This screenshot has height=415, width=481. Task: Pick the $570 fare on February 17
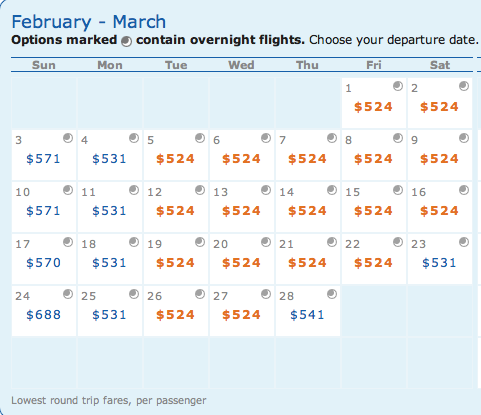point(43,263)
